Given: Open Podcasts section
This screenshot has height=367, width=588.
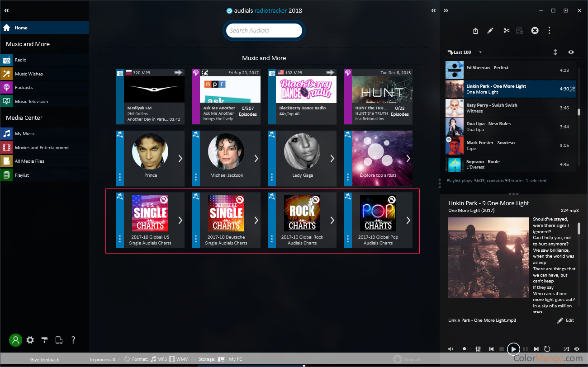Looking at the screenshot, I should point(44,88).
